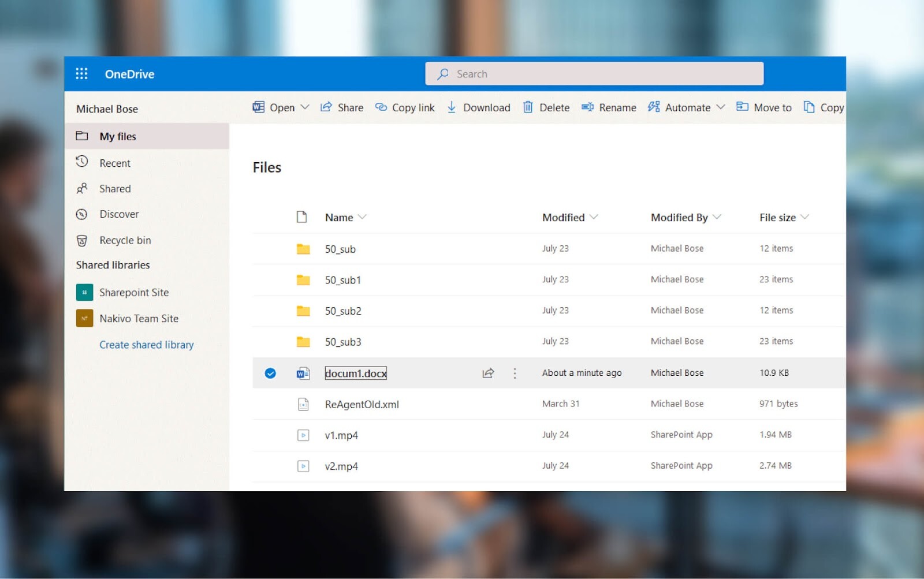924x579 pixels.
Task: Click the v1.mp4 video icon
Action: pos(303,435)
